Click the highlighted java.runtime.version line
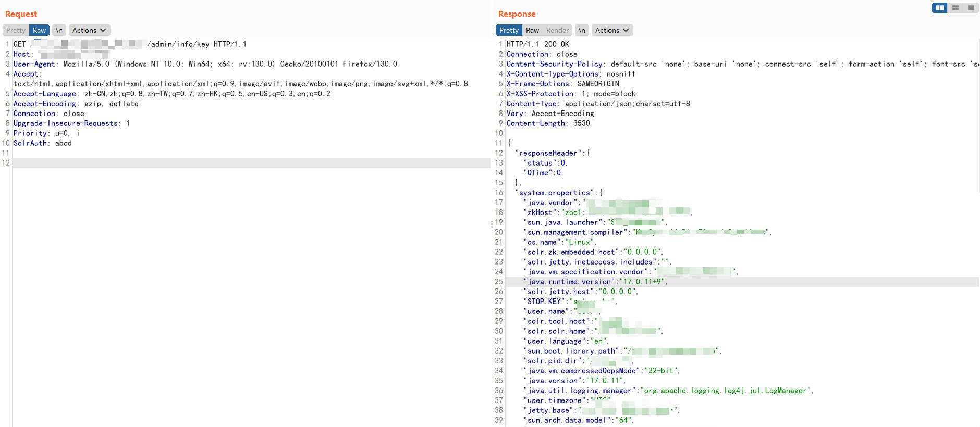Image resolution: width=980 pixels, height=427 pixels. 594,282
